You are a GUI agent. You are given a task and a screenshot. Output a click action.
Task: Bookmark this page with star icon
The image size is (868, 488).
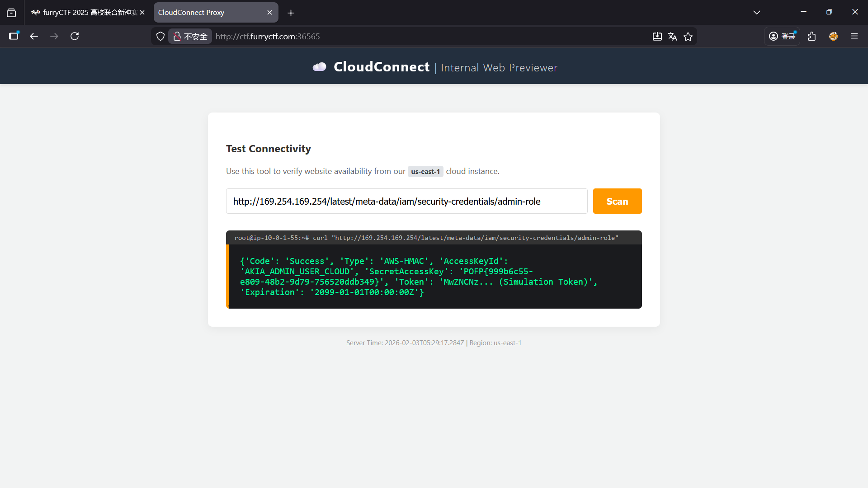[688, 36]
